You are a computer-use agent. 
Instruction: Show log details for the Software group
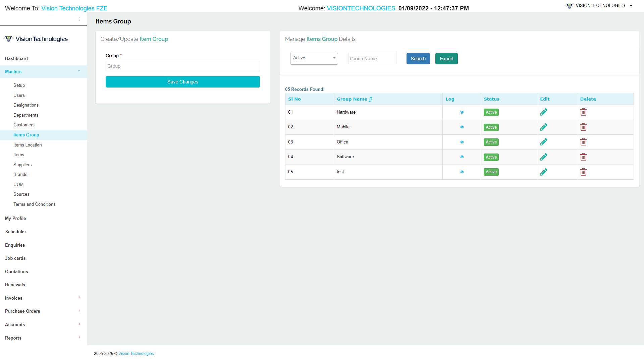[x=462, y=157]
